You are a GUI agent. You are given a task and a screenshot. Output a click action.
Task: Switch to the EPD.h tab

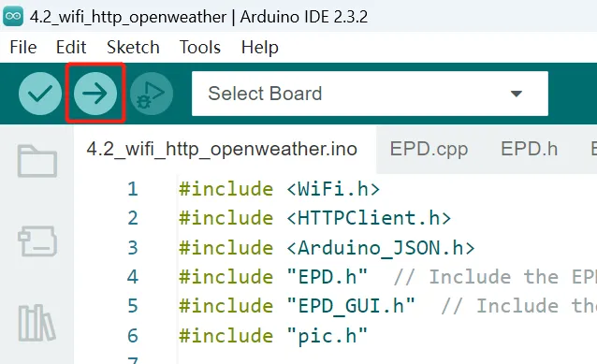pyautogui.click(x=529, y=149)
